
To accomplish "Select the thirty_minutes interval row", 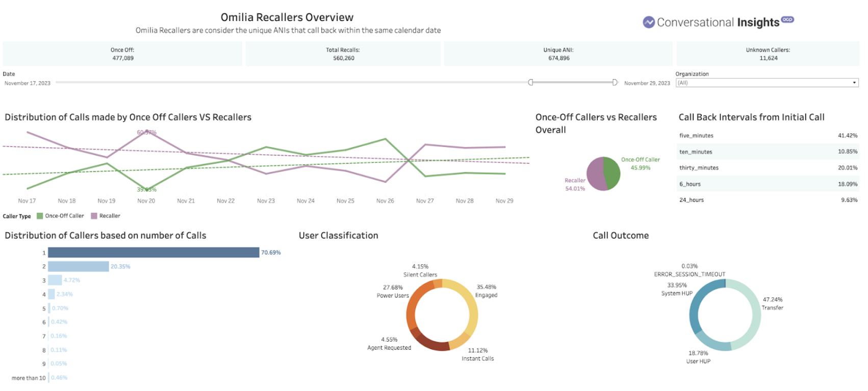I will [768, 168].
